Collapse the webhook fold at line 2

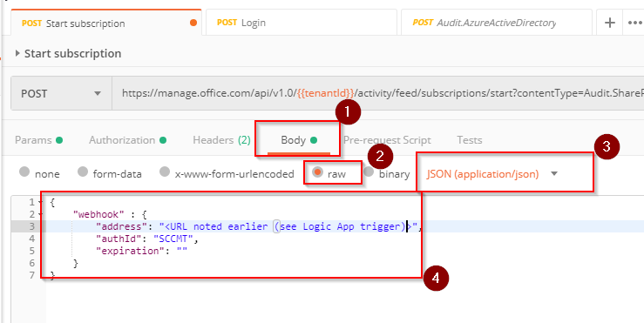pyautogui.click(x=39, y=214)
